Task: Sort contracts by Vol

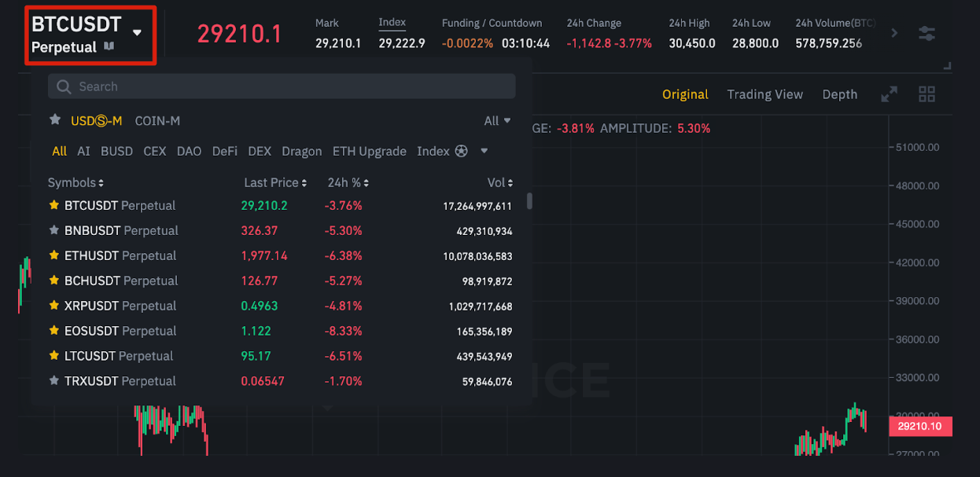Action: pyautogui.click(x=500, y=182)
